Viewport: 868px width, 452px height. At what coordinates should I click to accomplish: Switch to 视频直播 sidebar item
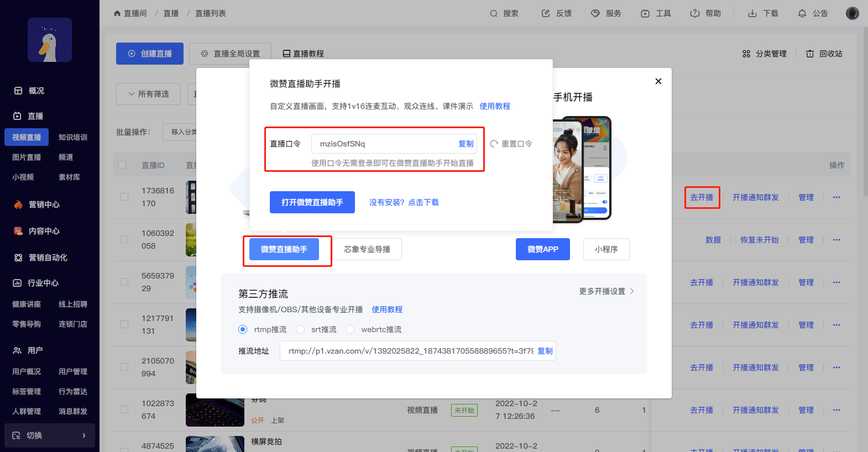pos(27,137)
